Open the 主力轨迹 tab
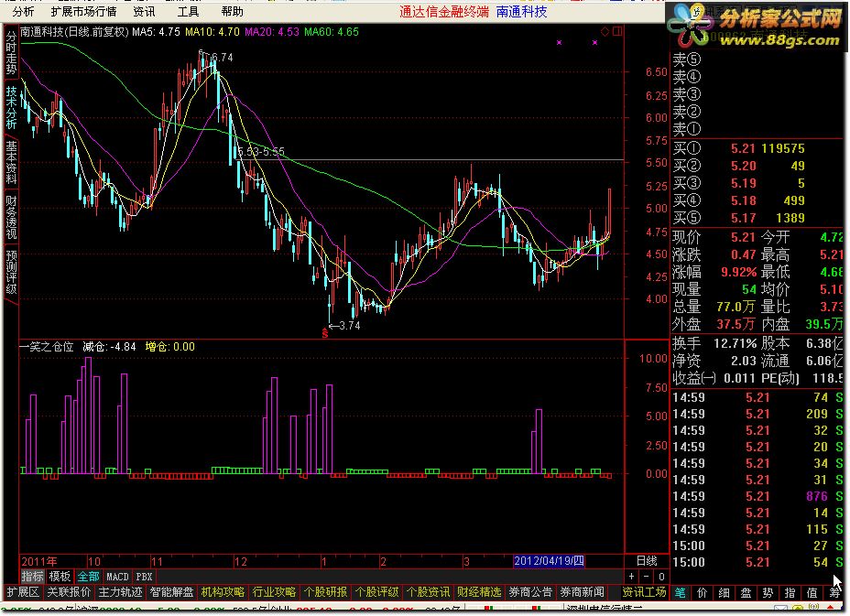 coord(120,592)
